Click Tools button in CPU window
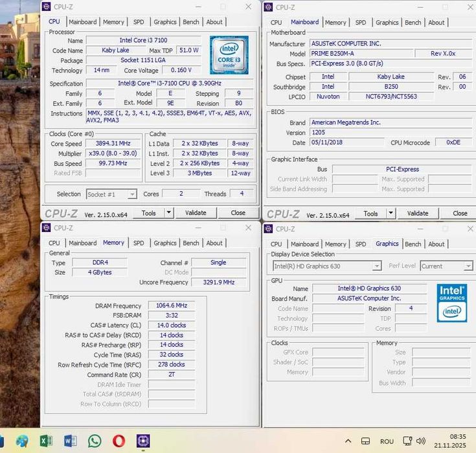The height and width of the screenshot is (453, 476). [x=149, y=213]
